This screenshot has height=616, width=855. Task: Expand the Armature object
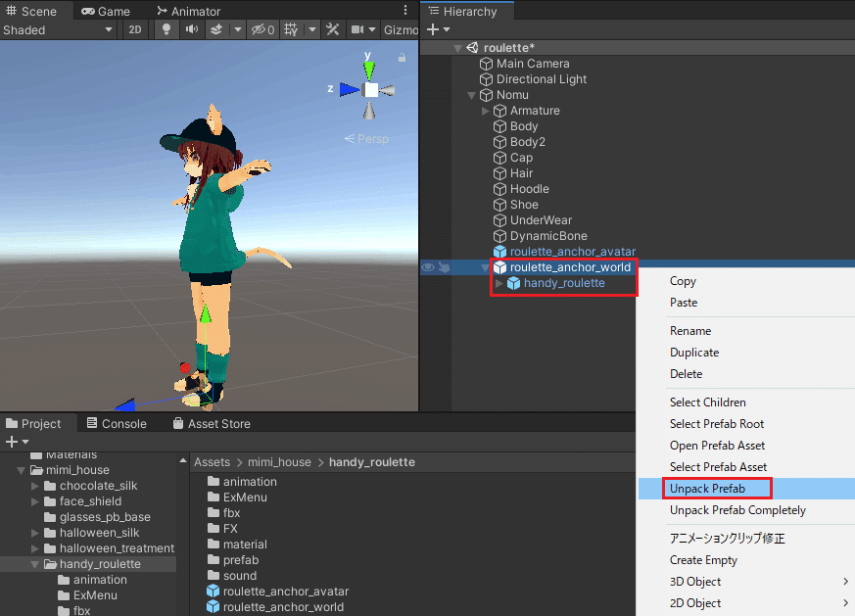tap(486, 111)
